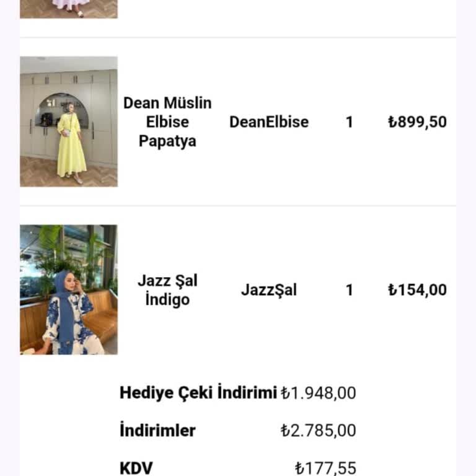The height and width of the screenshot is (476, 476).
Task: Click the Hediye Çeki İndirimi label
Action: click(x=198, y=393)
